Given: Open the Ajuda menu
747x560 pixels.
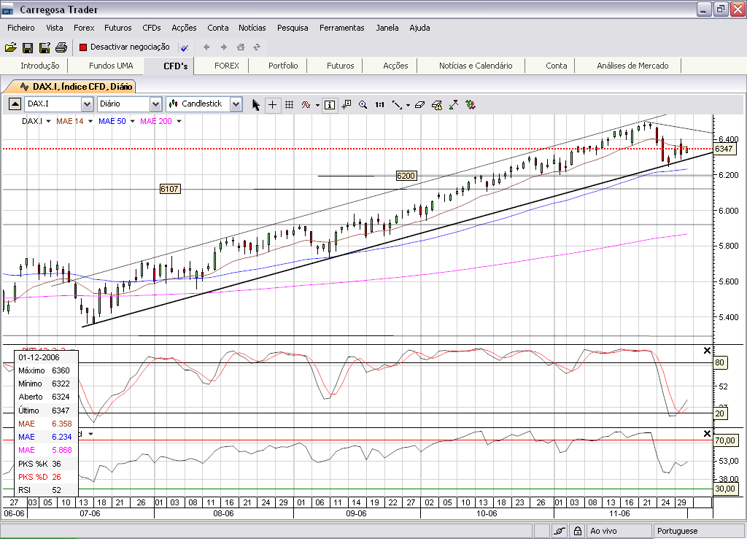Looking at the screenshot, I should [419, 28].
